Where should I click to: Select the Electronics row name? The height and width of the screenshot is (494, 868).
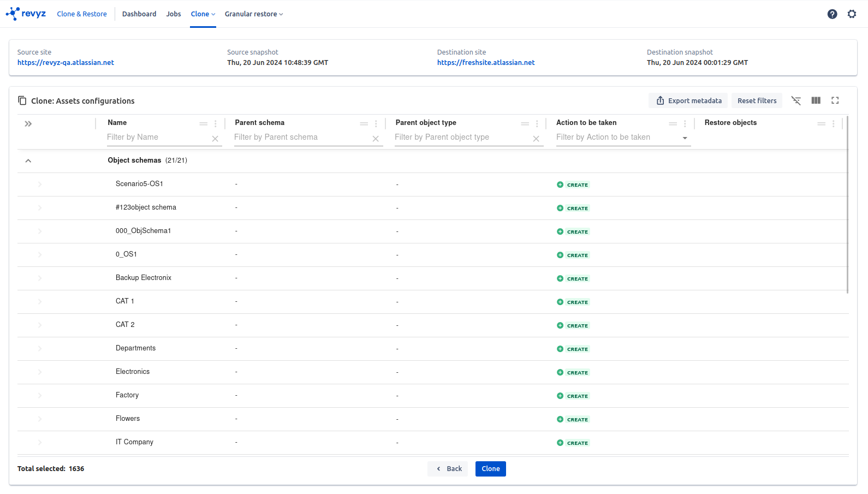click(x=133, y=372)
